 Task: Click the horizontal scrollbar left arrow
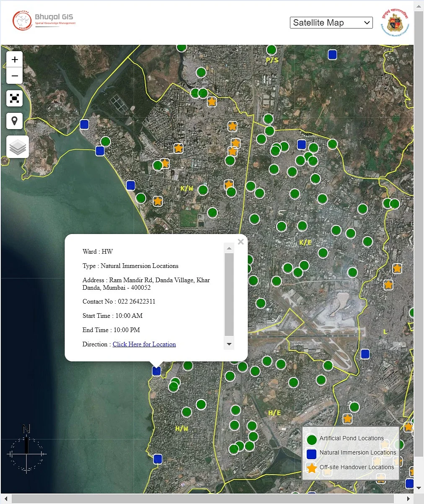pos(6,499)
